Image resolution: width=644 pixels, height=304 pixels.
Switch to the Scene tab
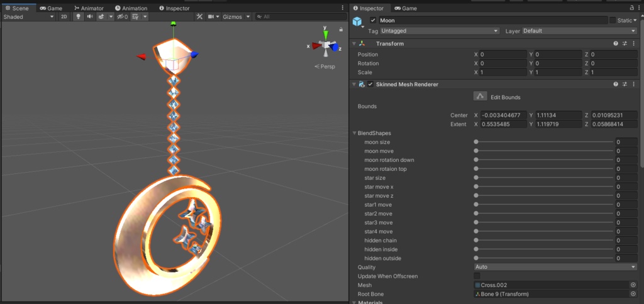click(x=18, y=8)
